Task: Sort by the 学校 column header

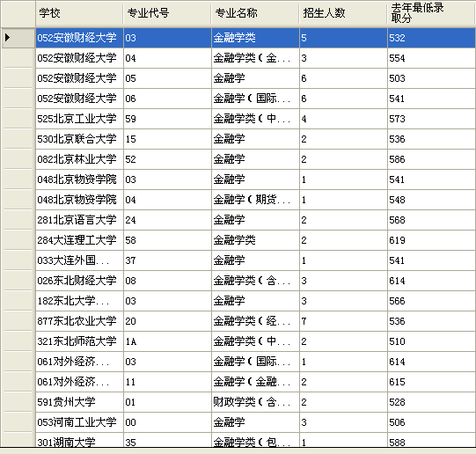Action: pyautogui.click(x=79, y=13)
